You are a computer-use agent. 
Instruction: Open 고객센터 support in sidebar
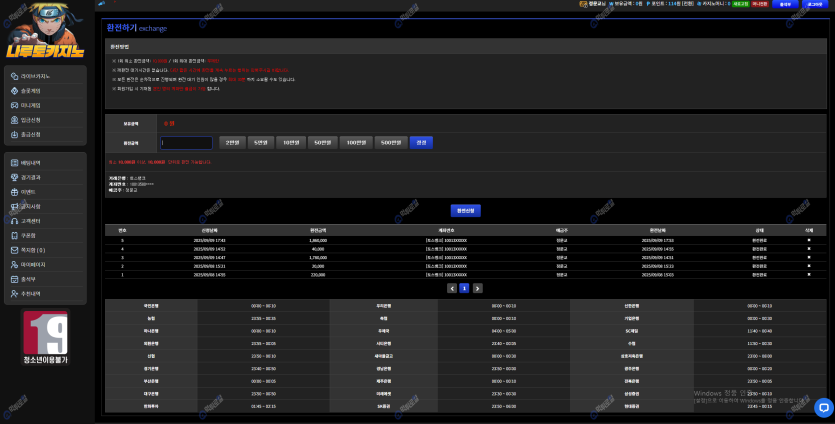coord(30,221)
